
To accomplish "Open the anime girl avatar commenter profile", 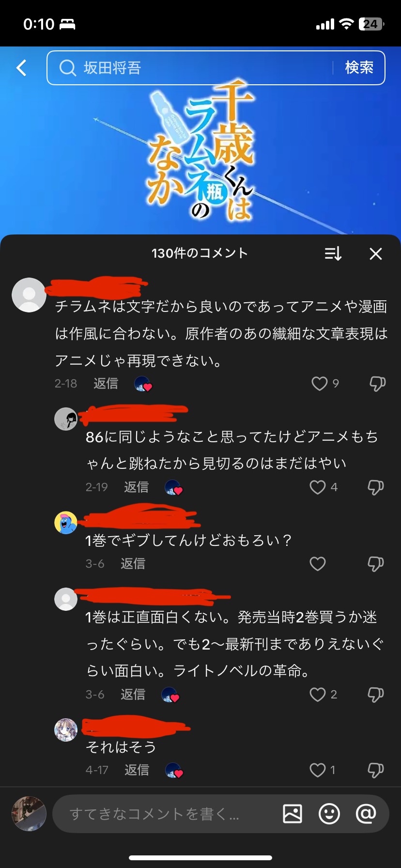I will [x=66, y=730].
